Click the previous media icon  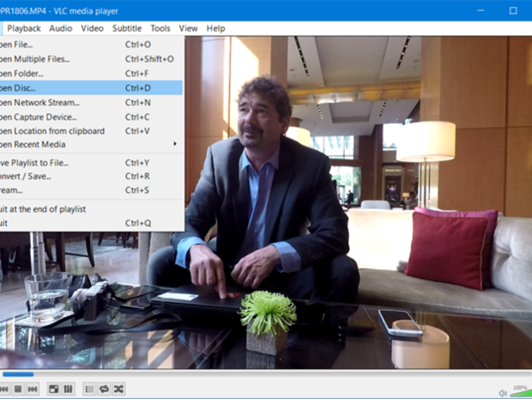point(4,389)
